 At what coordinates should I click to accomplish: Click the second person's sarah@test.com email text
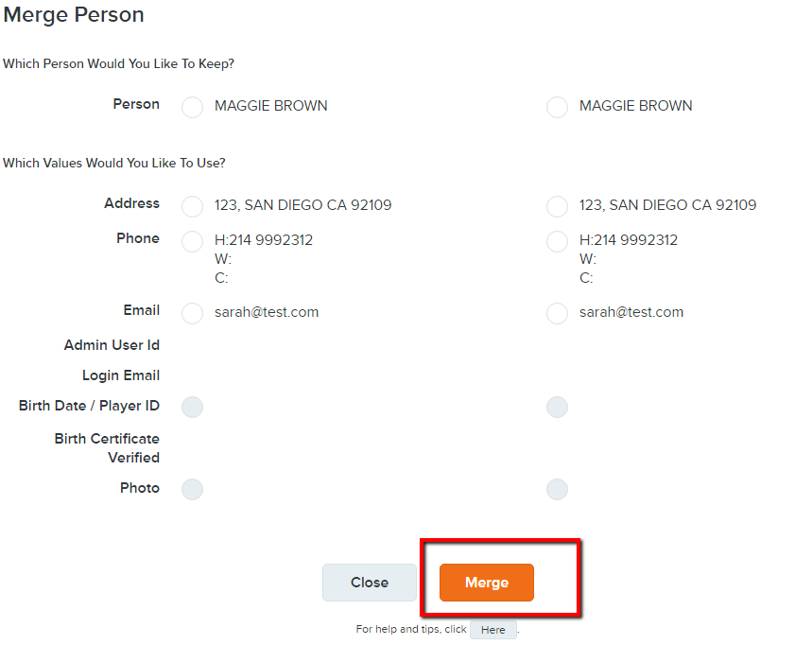tap(631, 312)
